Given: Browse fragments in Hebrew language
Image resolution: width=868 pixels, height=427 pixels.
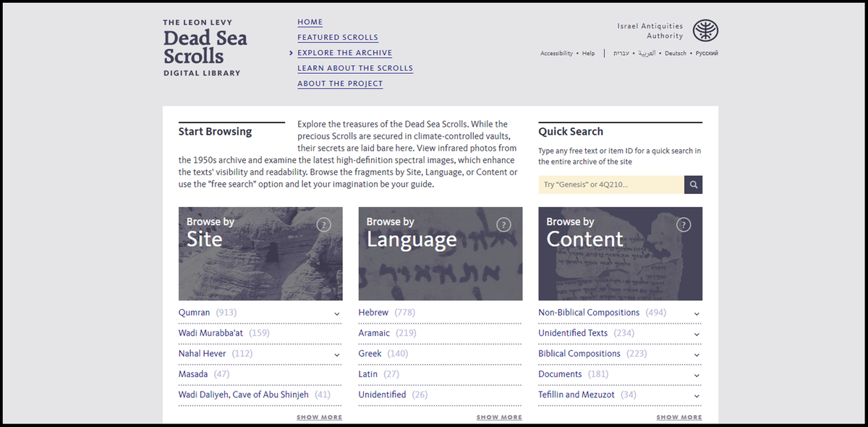Looking at the screenshot, I should pyautogui.click(x=373, y=313).
